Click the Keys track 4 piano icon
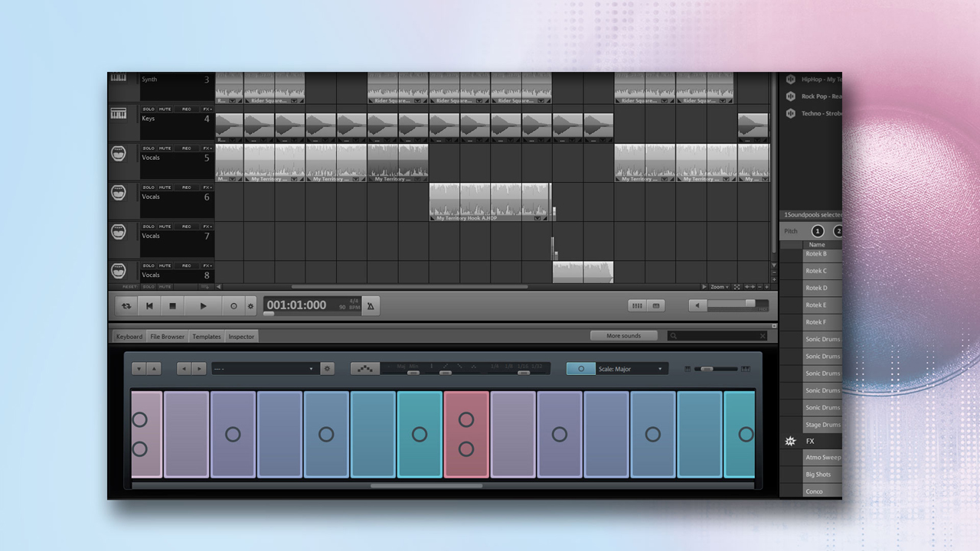980x551 pixels. coord(118,114)
